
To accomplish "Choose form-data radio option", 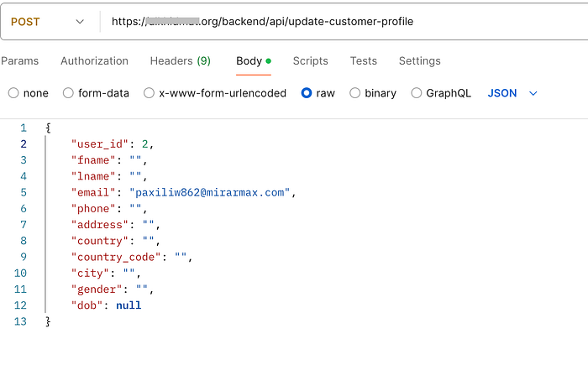I will 68,93.
